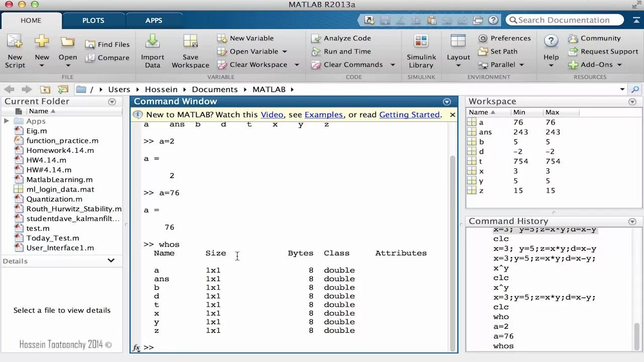This screenshot has width=644, height=362.
Task: Open the Workspace panel actions menu
Action: [x=632, y=102]
